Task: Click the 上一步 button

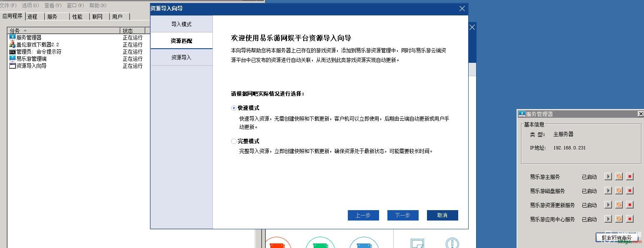Action: click(363, 215)
